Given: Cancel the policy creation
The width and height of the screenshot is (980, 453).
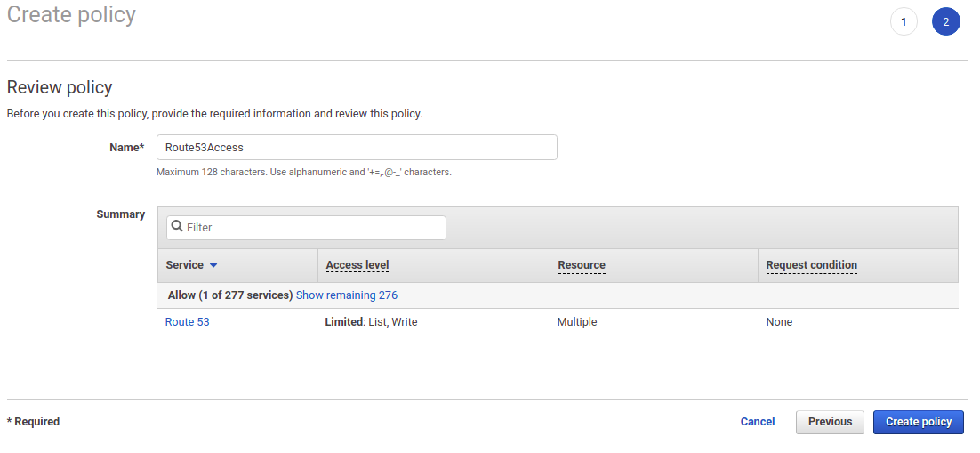Looking at the screenshot, I should 758,421.
